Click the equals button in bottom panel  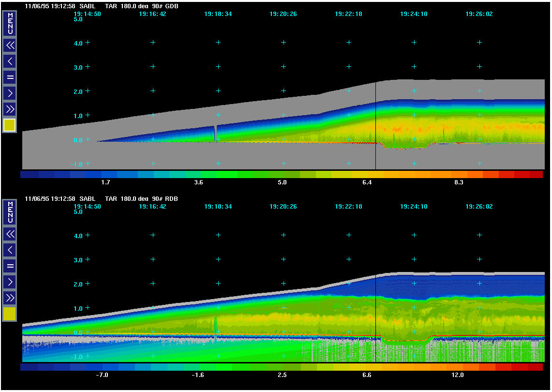pyautogui.click(x=10, y=266)
